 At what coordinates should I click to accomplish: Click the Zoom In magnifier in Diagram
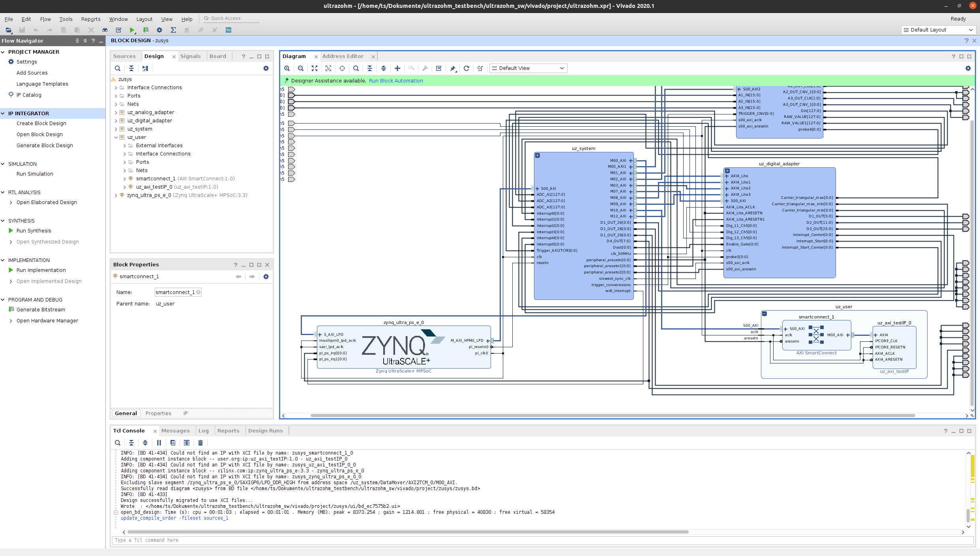tap(287, 68)
